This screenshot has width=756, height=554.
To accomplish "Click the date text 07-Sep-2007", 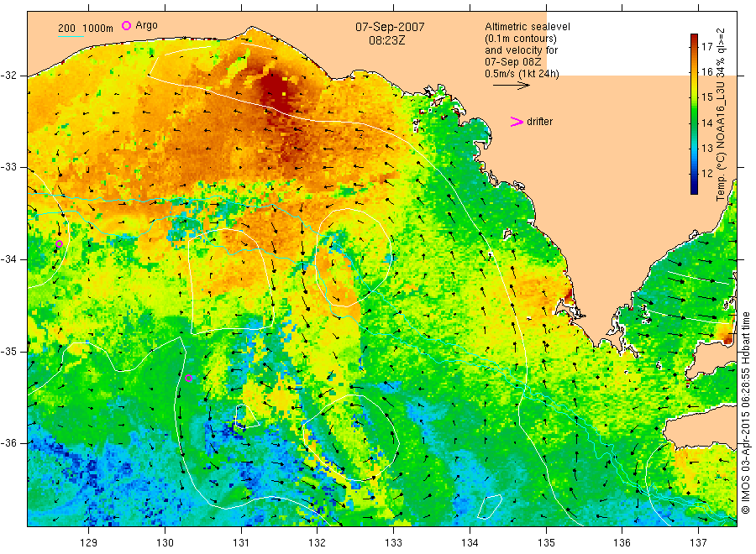I will click(390, 27).
